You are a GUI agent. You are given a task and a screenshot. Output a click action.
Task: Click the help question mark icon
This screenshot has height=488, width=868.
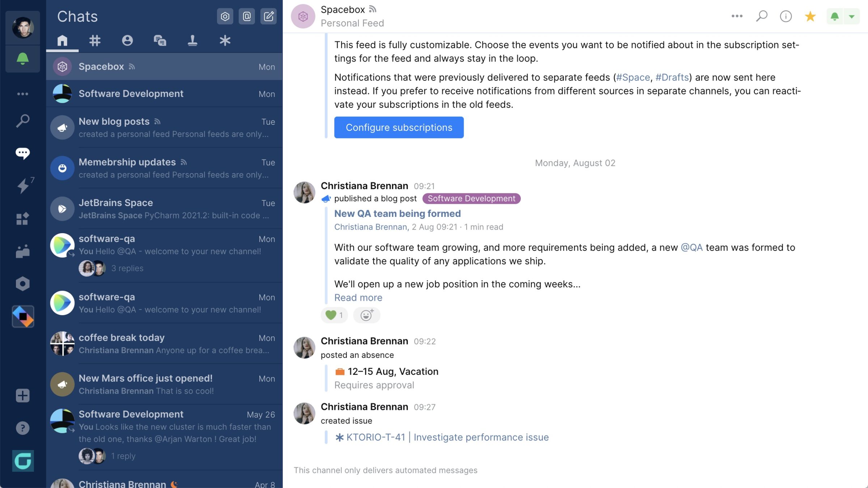pos(22,428)
